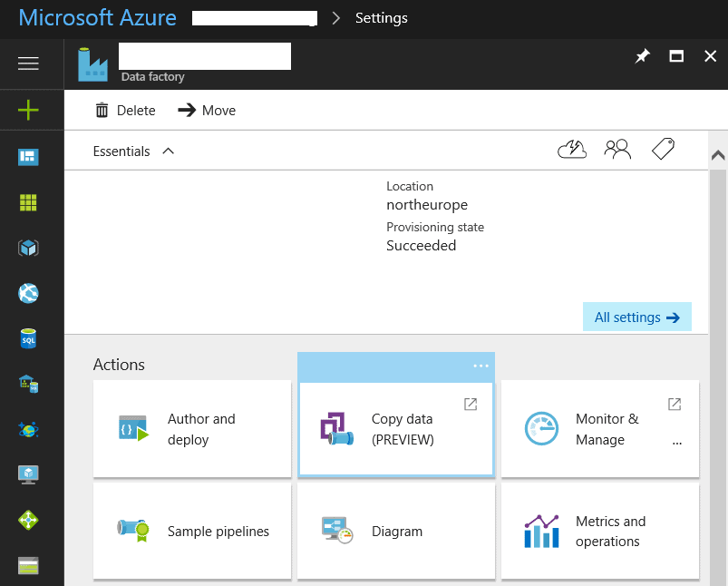Open SQL data warehouse sidebar icon
The height and width of the screenshot is (586, 728).
[x=28, y=384]
